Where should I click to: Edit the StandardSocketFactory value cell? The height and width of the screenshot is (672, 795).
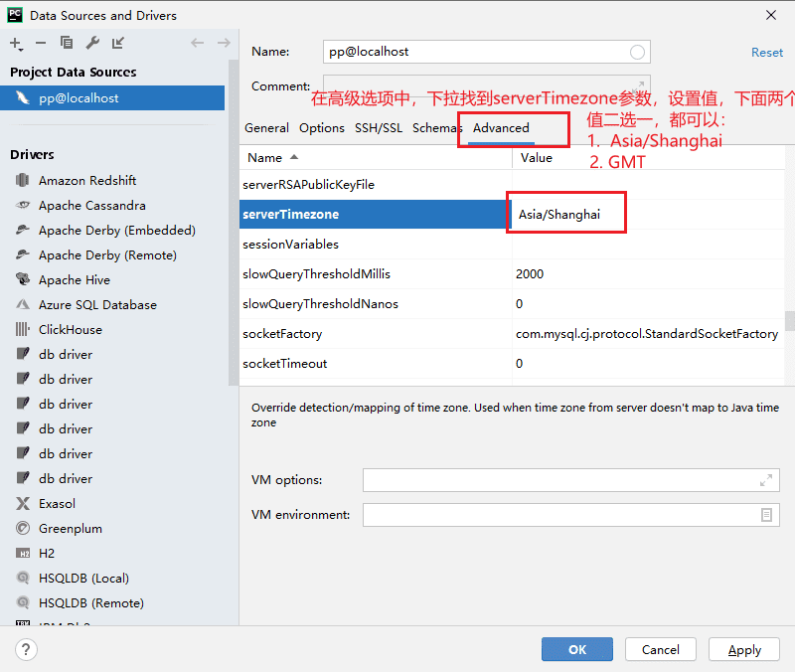(649, 334)
